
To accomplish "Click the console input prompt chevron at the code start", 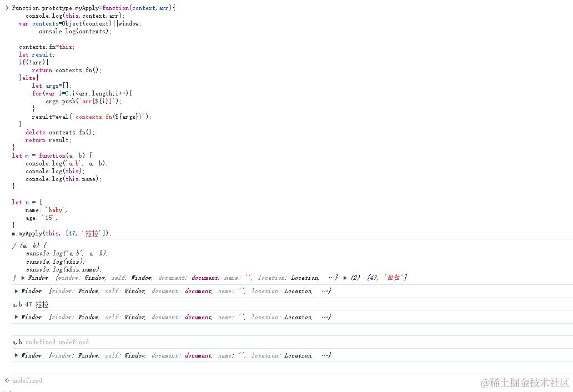I will [7, 8].
